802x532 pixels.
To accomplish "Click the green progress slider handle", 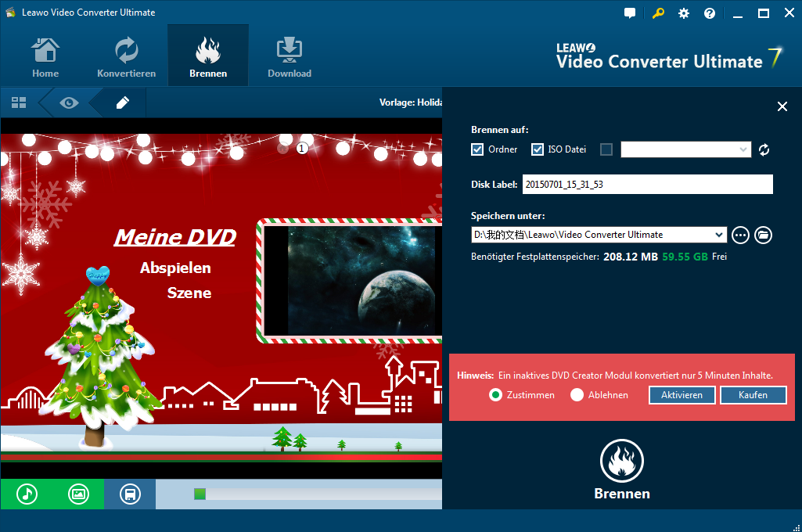I will 200,494.
